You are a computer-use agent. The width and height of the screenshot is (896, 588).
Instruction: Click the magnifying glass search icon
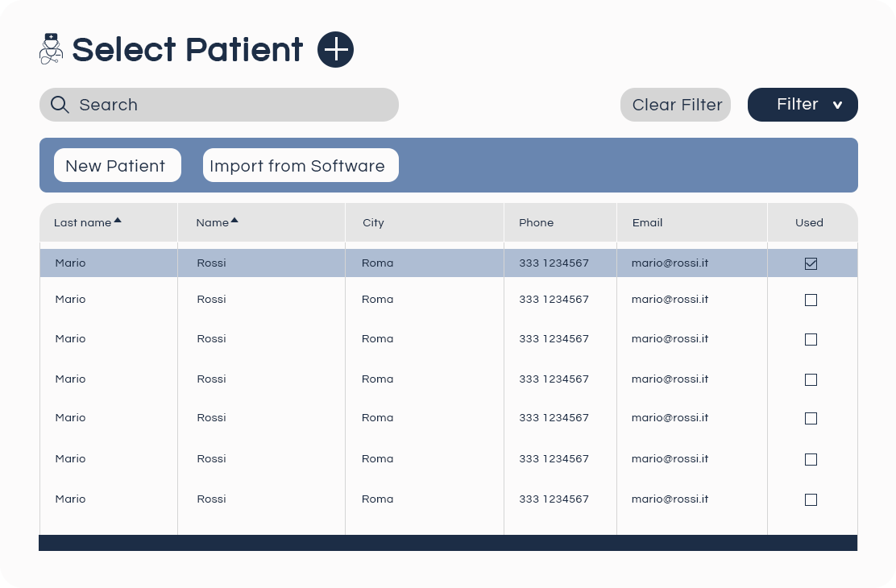60,105
